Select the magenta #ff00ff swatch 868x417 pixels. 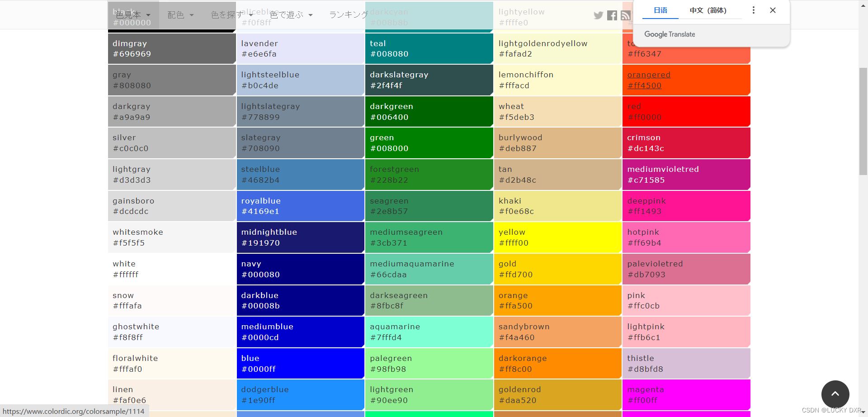pos(686,395)
